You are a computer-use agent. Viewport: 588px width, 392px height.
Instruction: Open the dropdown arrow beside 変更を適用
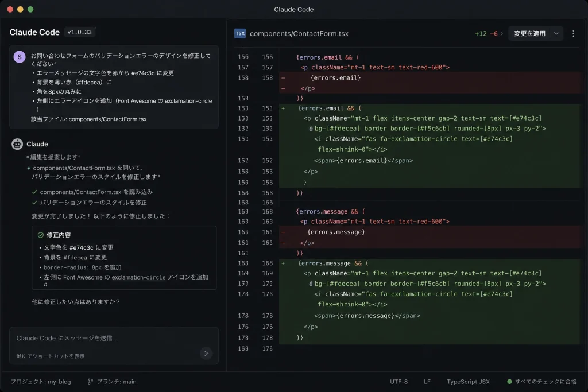pyautogui.click(x=556, y=33)
